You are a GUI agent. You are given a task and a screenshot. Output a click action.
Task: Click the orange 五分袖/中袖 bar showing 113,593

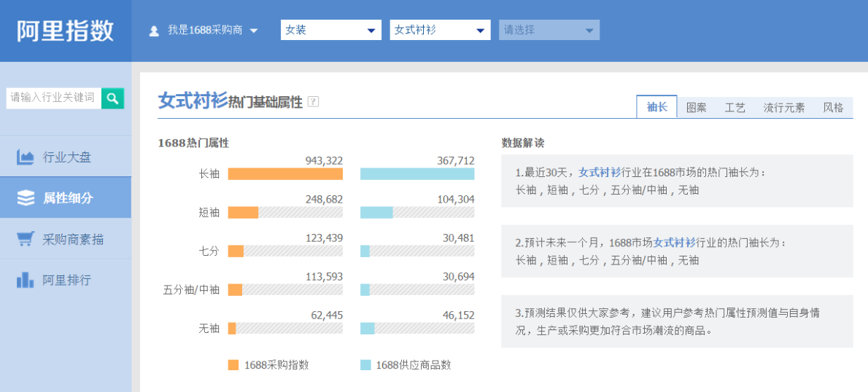236,290
